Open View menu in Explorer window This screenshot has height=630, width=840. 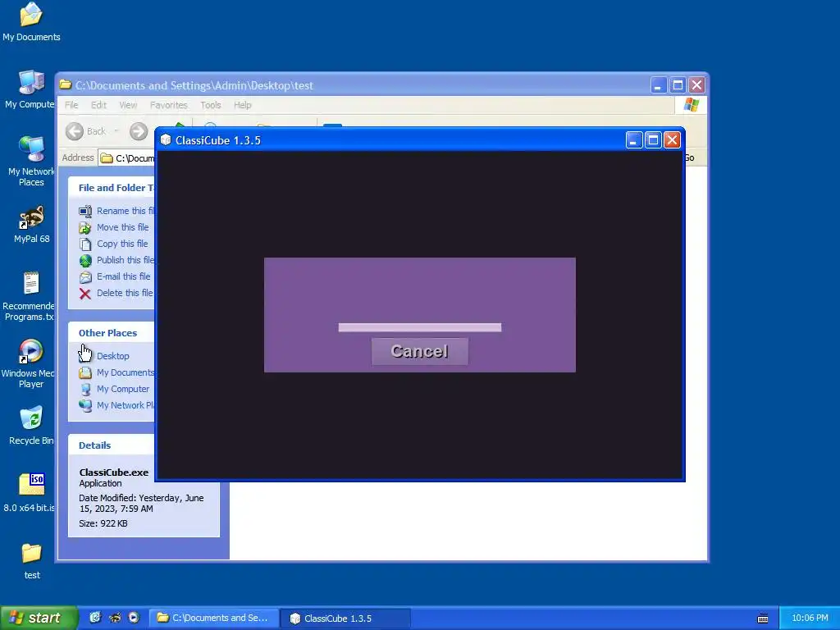(x=128, y=105)
